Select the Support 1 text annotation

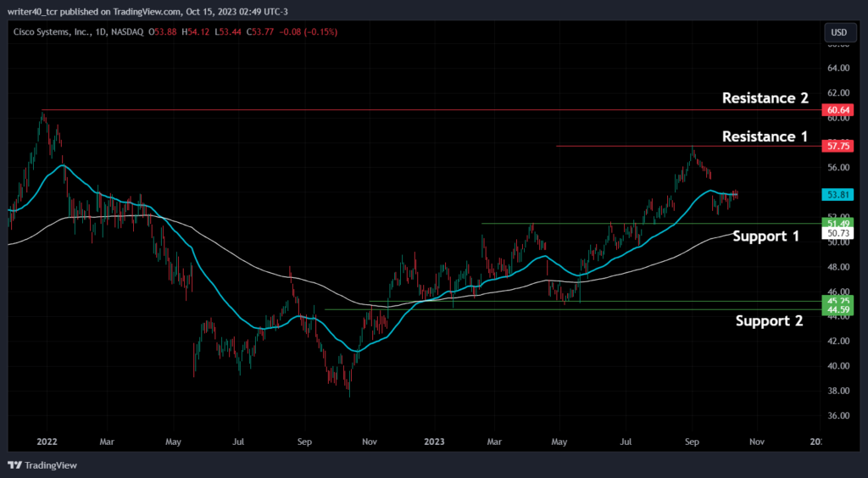point(766,236)
